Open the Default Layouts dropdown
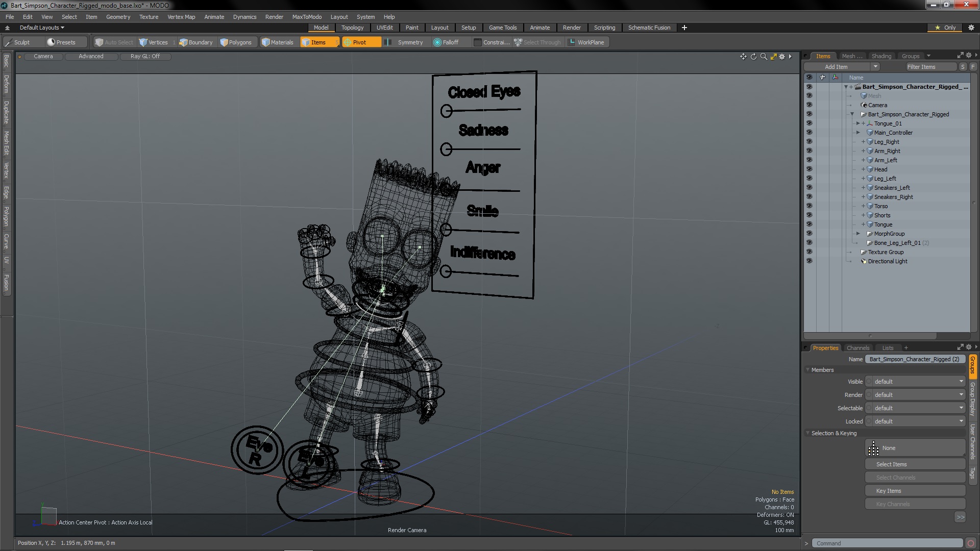980x551 pixels. [x=42, y=28]
